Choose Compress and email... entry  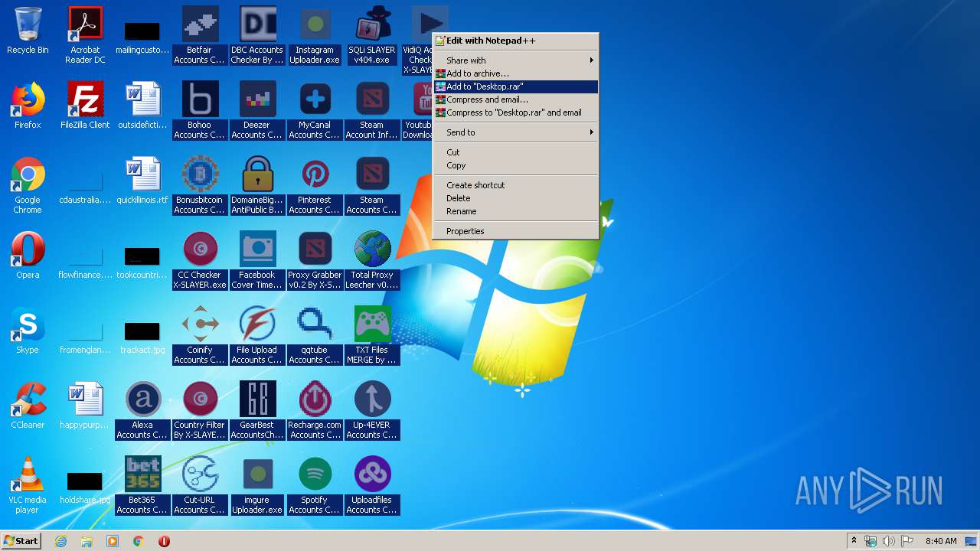point(516,99)
